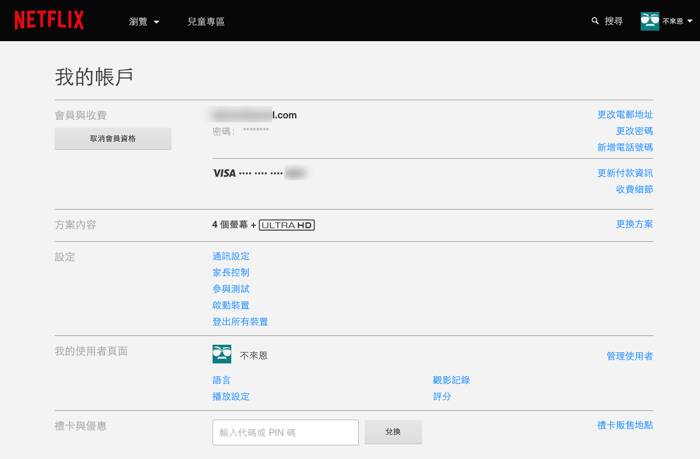Viewport: 700px width, 459px height.
Task: Click 更換方案 change plan link
Action: [x=634, y=224]
